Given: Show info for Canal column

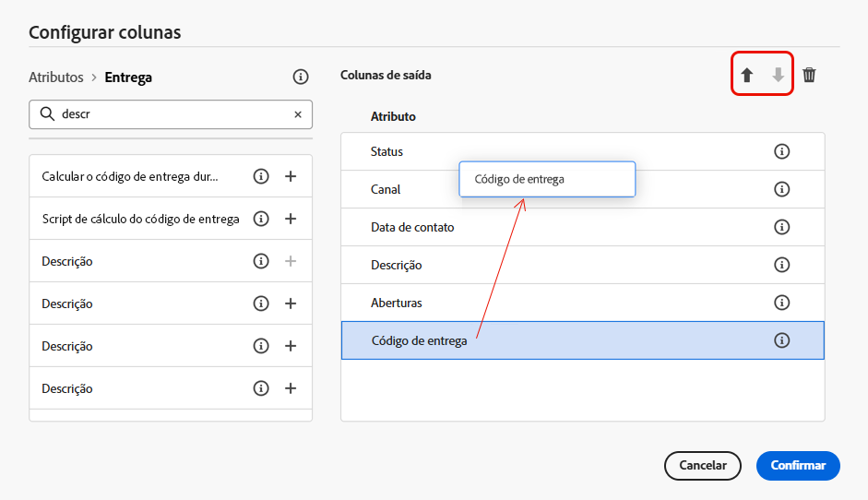Looking at the screenshot, I should click(x=782, y=189).
